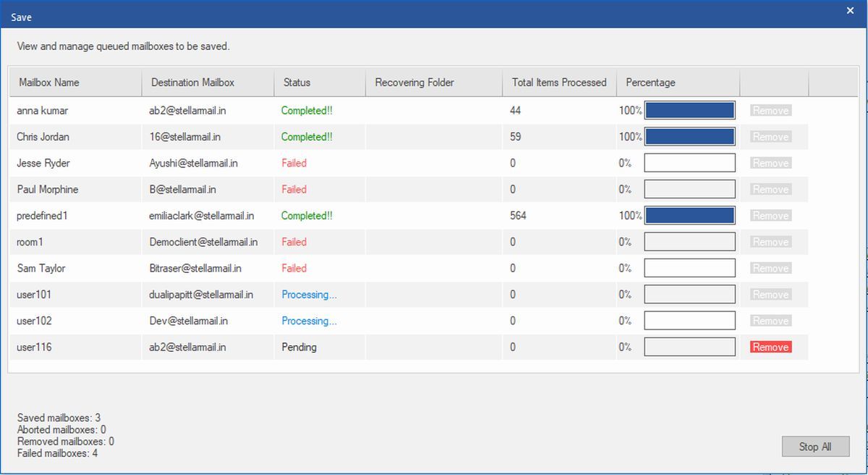Click the Failed mailboxes: 4 summary
This screenshot has width=868, height=475.
[57, 453]
